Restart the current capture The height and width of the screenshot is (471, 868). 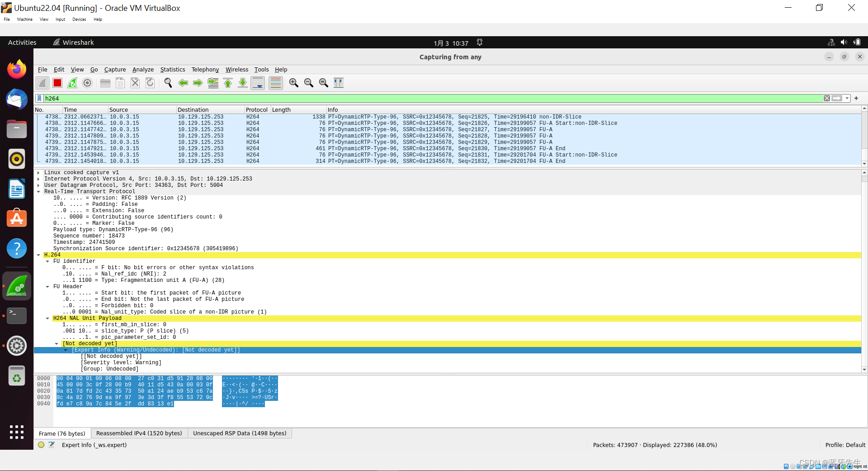tap(72, 83)
